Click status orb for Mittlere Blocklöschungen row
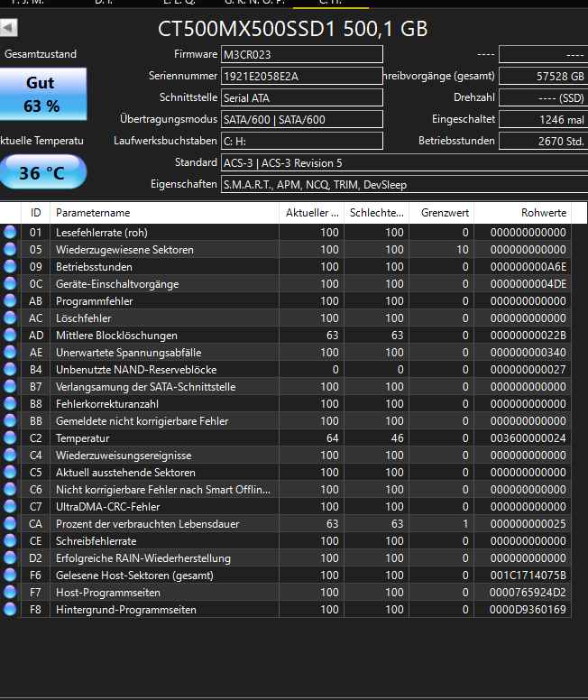This screenshot has height=700, width=588. pyautogui.click(x=10, y=335)
